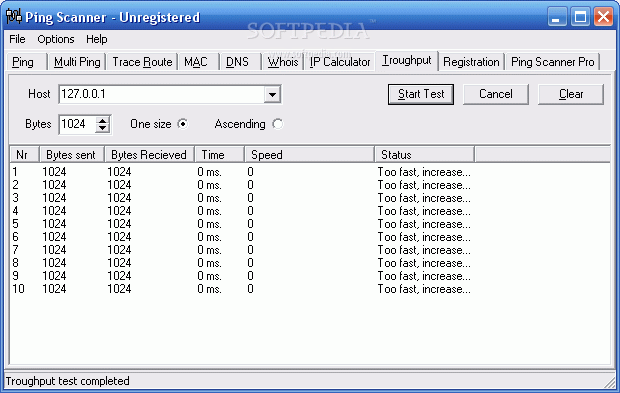This screenshot has height=393, width=620.
Task: Click the Clear button
Action: [x=571, y=94]
